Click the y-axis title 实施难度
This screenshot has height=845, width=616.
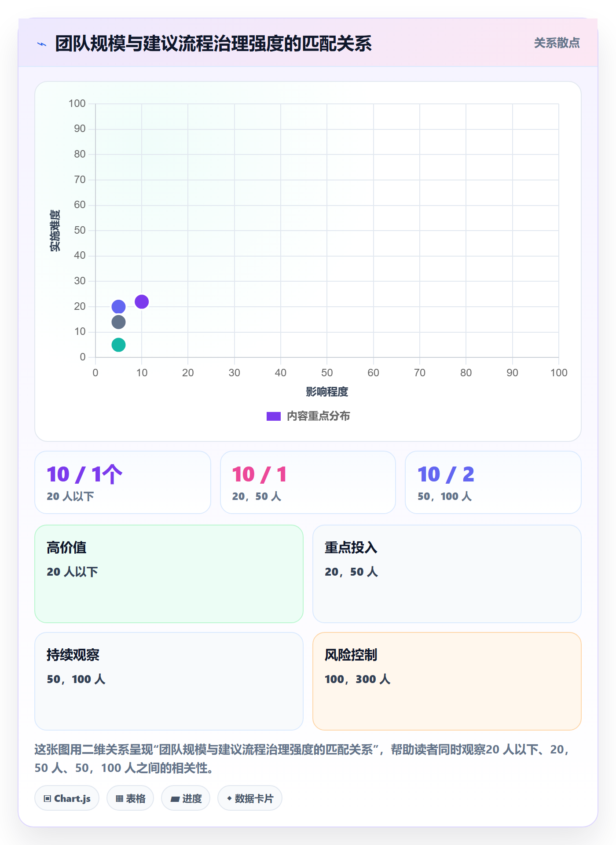[x=55, y=231]
